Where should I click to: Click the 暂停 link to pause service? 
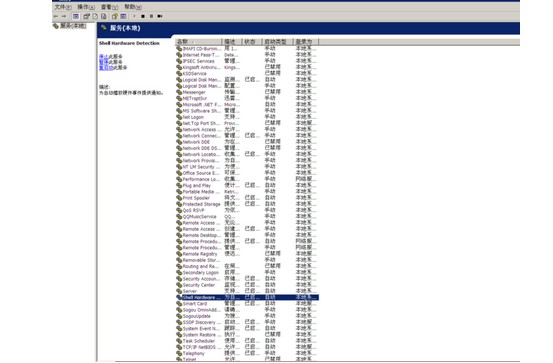coord(103,62)
